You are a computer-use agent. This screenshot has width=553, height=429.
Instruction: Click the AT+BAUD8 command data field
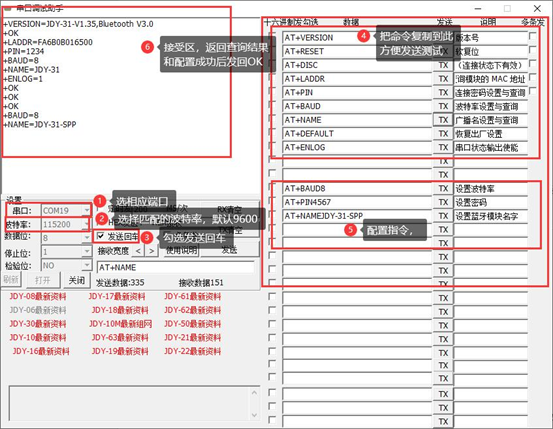pos(357,189)
